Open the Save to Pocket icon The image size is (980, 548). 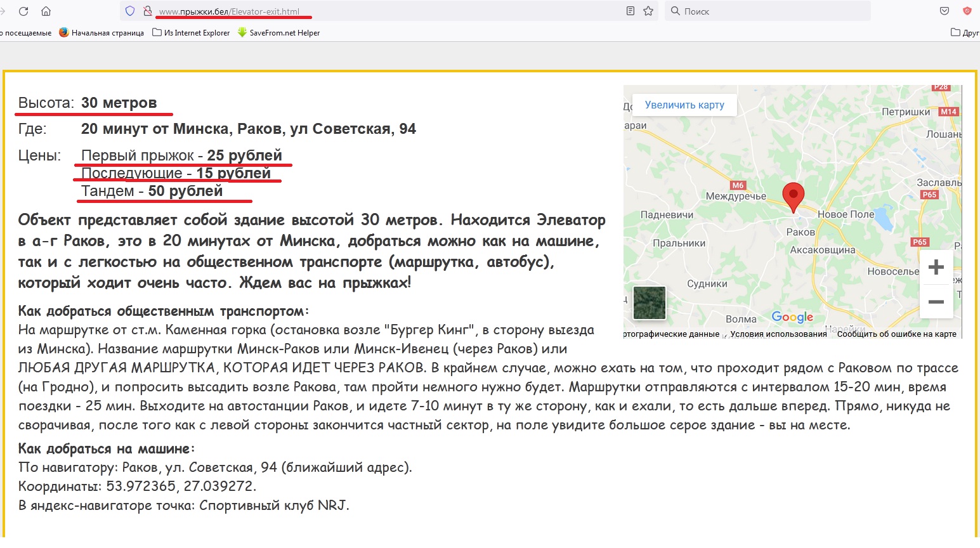click(x=944, y=11)
